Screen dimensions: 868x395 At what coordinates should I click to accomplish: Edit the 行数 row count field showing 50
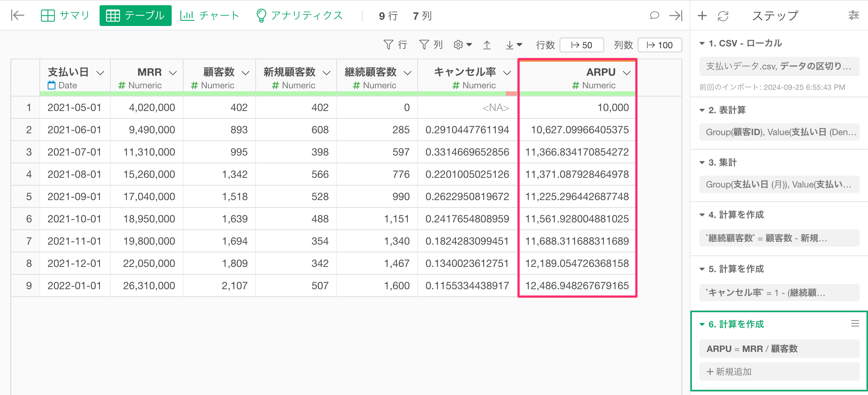point(582,45)
